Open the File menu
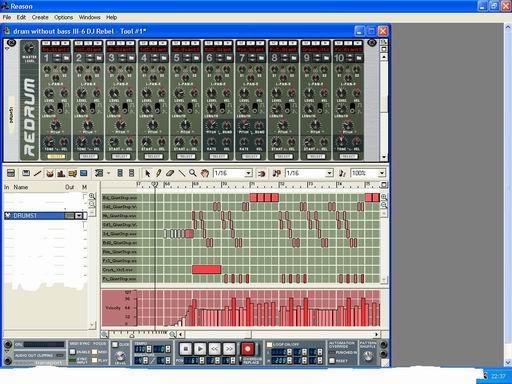 point(7,17)
